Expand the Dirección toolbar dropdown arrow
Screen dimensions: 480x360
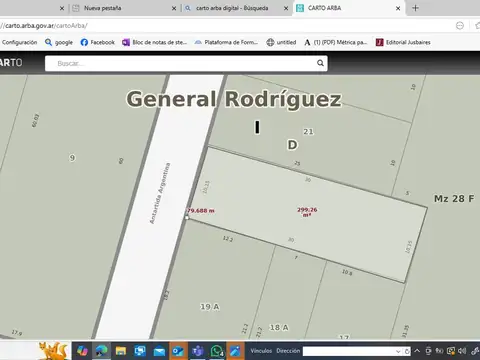[x=398, y=351]
